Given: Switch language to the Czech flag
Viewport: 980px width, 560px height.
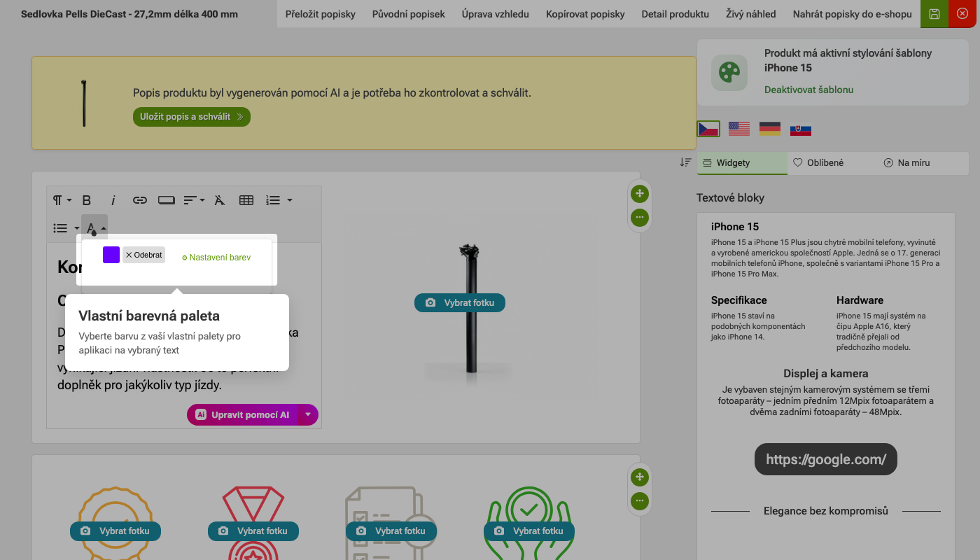Looking at the screenshot, I should 708,129.
